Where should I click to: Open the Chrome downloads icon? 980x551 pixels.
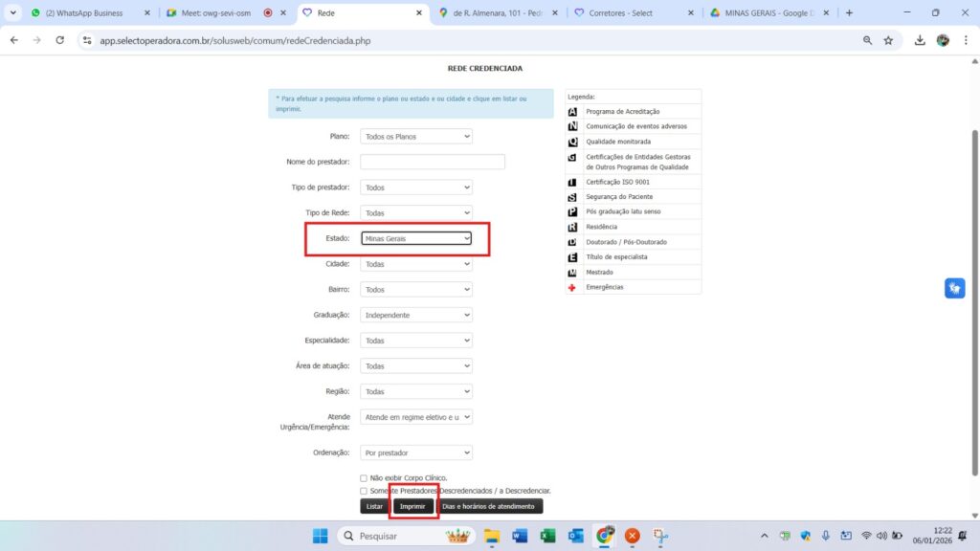pyautogui.click(x=920, y=40)
